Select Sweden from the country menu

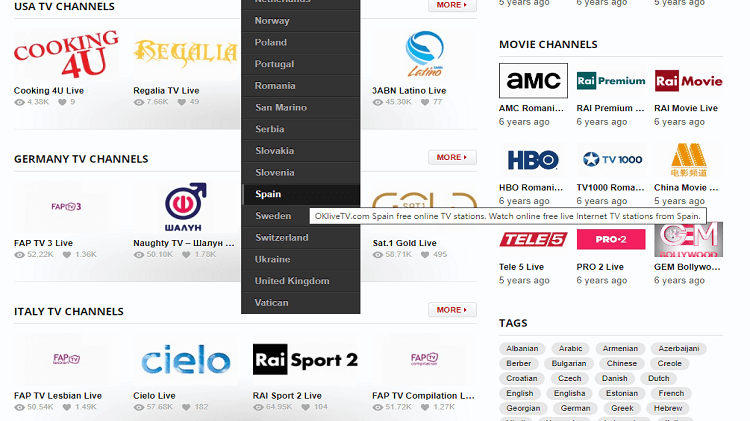(275, 216)
